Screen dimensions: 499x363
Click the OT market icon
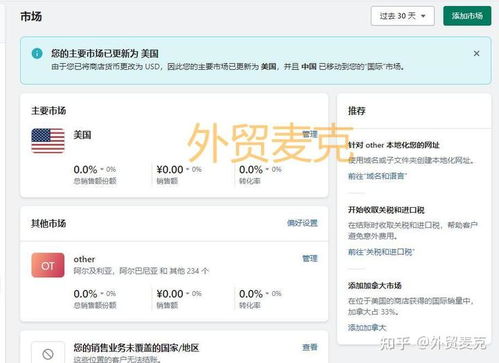pos(48,265)
